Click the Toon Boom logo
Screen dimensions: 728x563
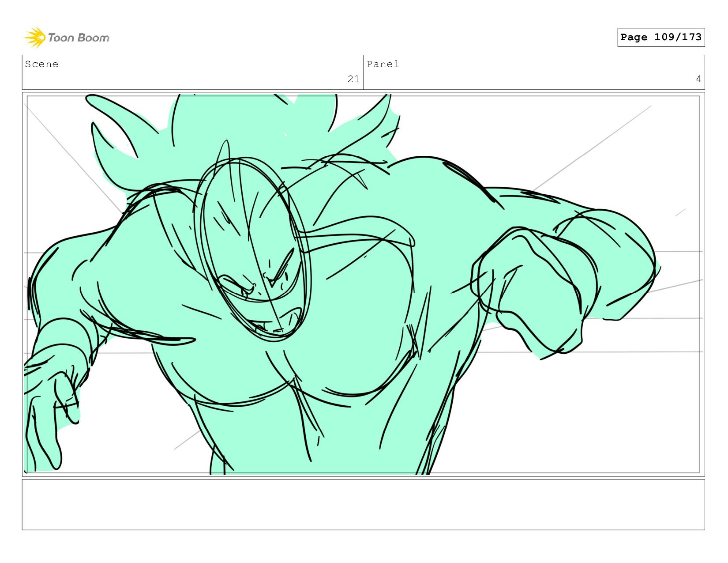pyautogui.click(x=66, y=38)
